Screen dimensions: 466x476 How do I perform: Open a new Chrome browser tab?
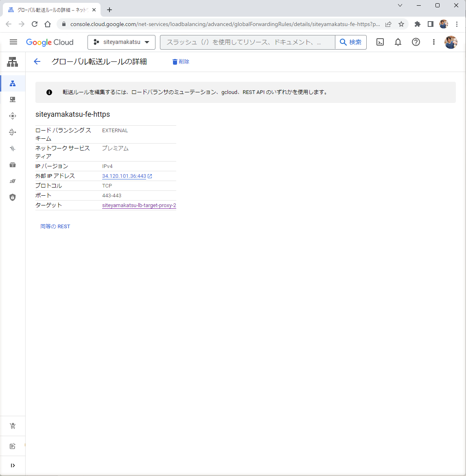pos(109,10)
